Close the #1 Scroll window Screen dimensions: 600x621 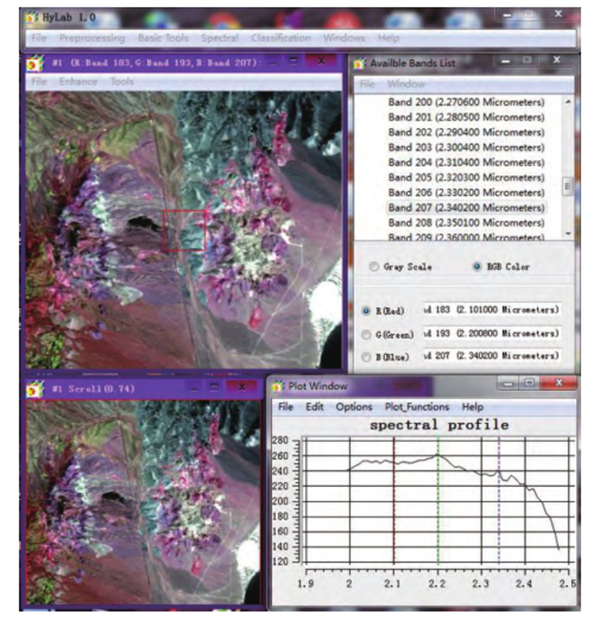(x=242, y=387)
